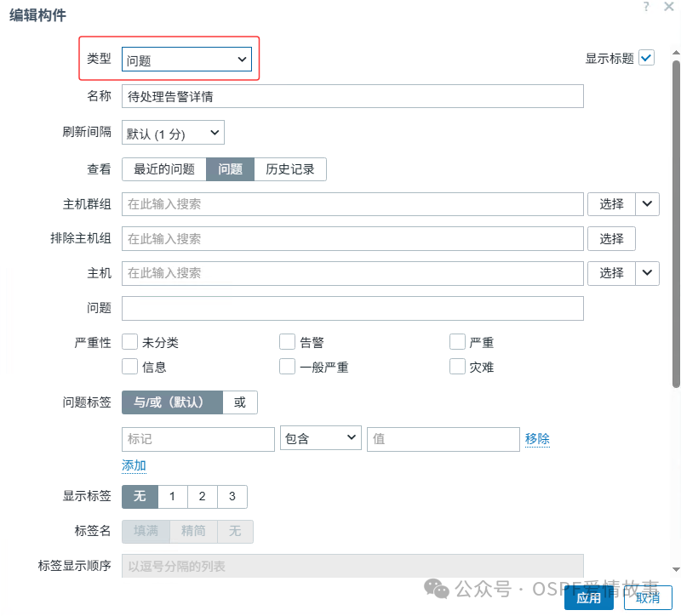The height and width of the screenshot is (616, 681).
Task: Select 与/或（默认） for 问题标签
Action: (x=173, y=402)
